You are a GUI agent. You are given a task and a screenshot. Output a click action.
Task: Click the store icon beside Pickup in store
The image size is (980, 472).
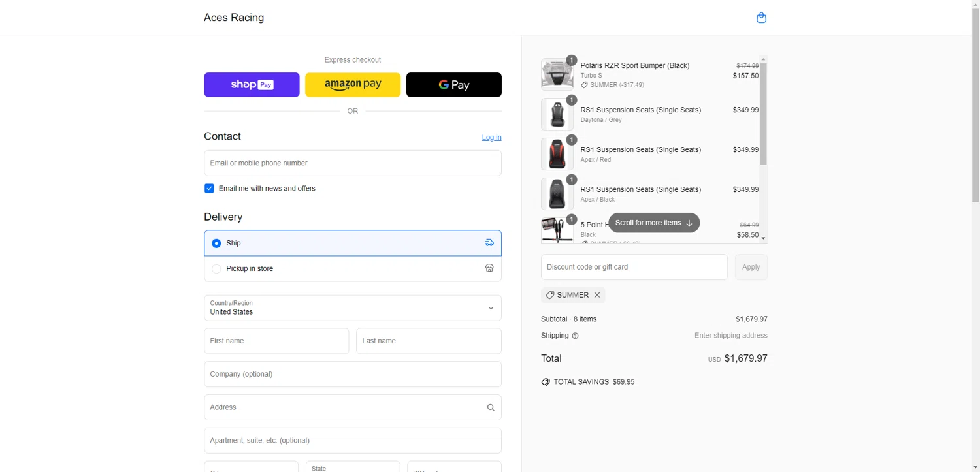(x=489, y=268)
